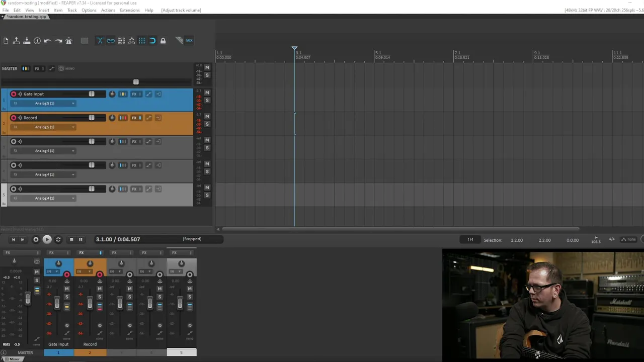This screenshot has width=644, height=362.
Task: Open IN dropdown on Gate Input mixer strip
Action: pyautogui.click(x=52, y=271)
